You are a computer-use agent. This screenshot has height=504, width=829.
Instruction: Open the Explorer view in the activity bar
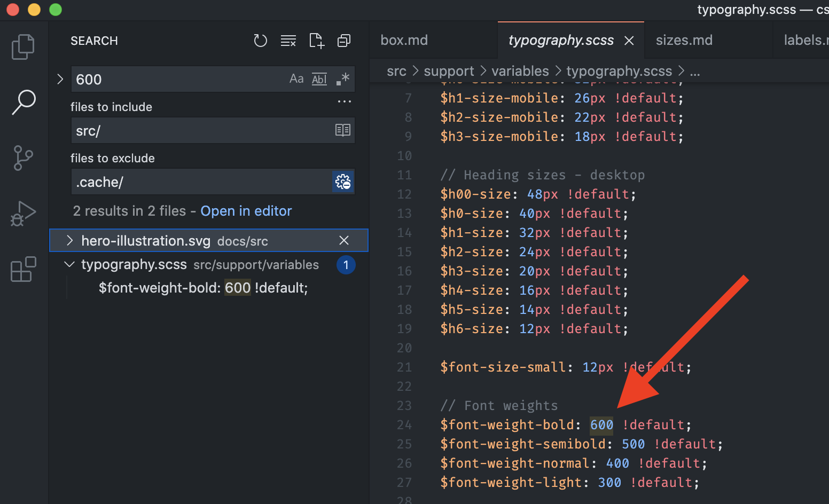(23, 46)
